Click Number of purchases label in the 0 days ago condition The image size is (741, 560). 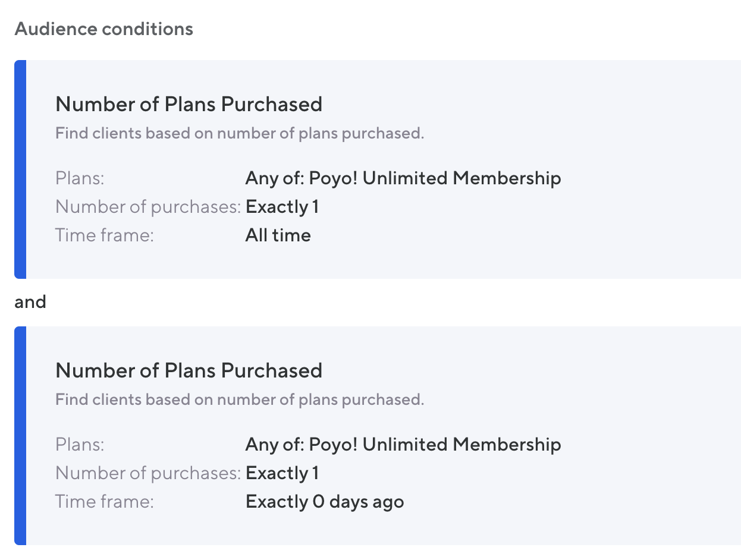(x=147, y=473)
